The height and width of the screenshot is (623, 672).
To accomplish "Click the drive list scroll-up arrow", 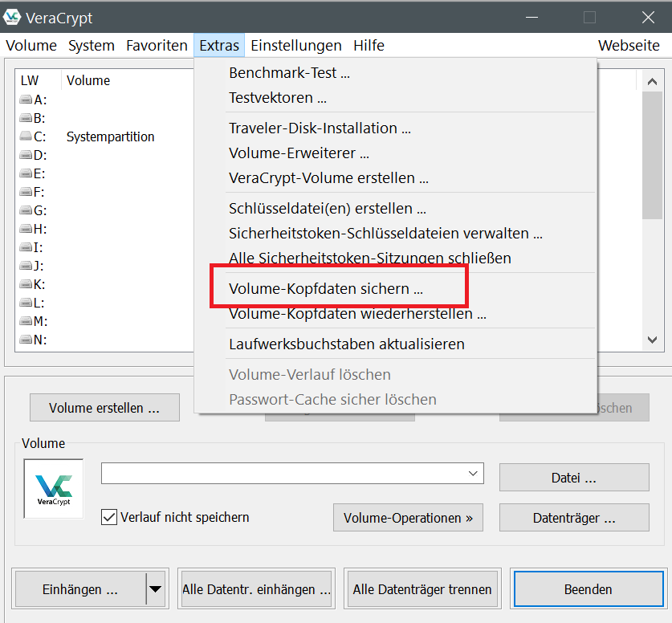I will point(652,81).
